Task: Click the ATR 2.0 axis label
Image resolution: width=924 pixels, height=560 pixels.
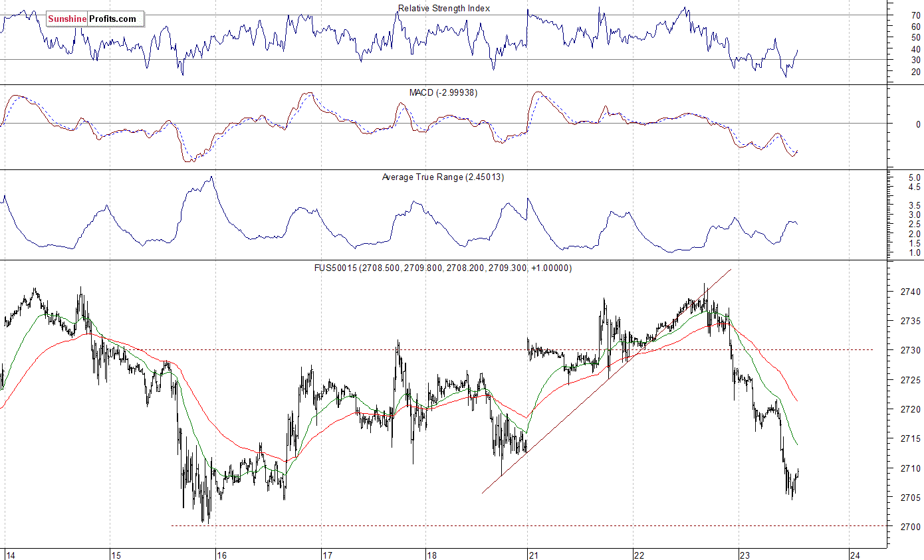Action: point(914,234)
